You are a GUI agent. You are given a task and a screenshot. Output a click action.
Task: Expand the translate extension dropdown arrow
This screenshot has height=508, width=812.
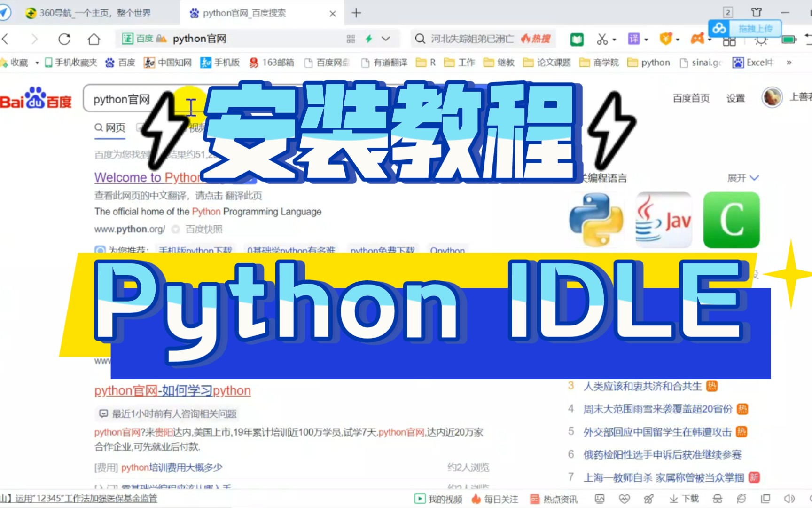[x=646, y=40]
